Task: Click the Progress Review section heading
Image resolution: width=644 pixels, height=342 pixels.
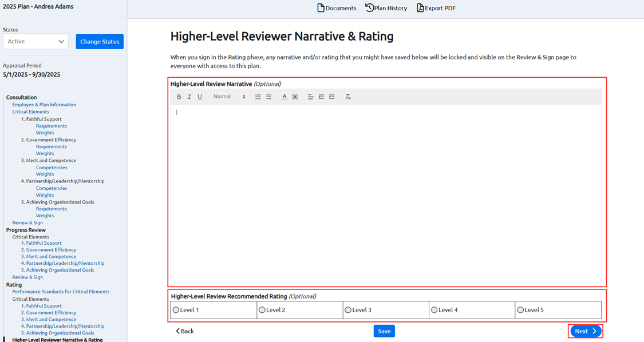Action: pyautogui.click(x=26, y=230)
